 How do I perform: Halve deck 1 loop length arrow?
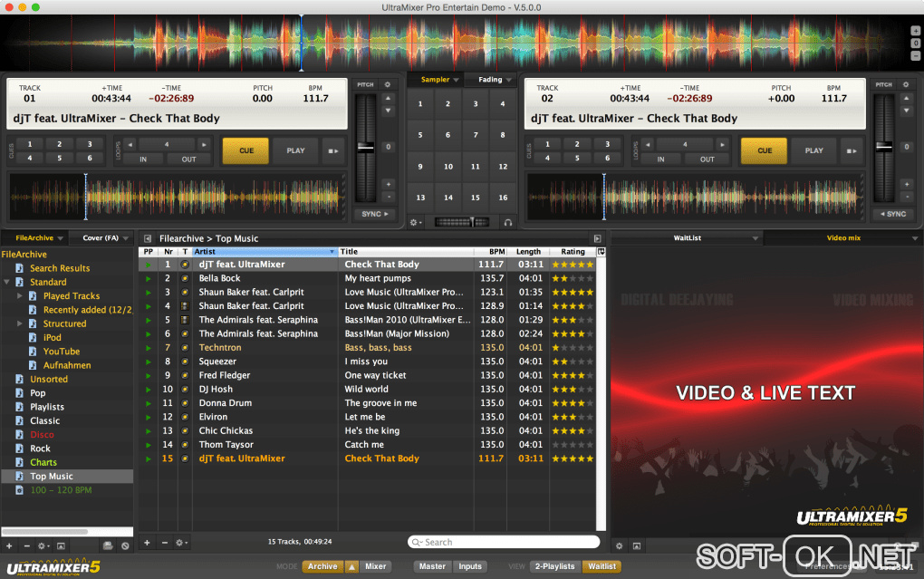(x=130, y=144)
